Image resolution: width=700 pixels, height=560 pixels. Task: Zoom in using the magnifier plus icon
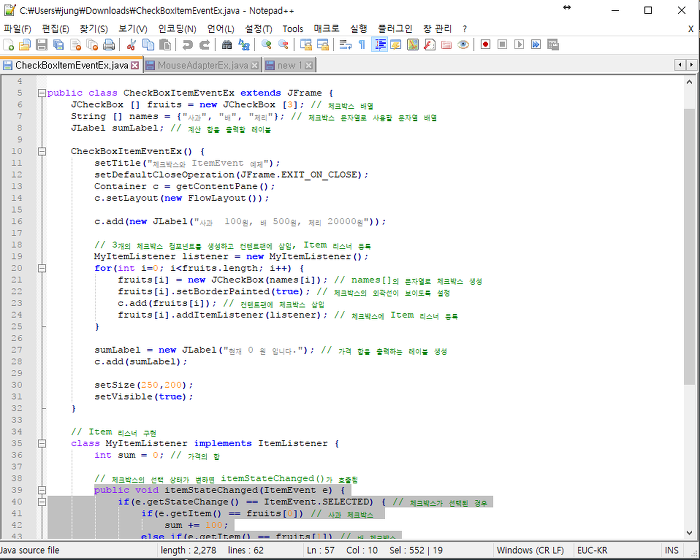coord(267,45)
